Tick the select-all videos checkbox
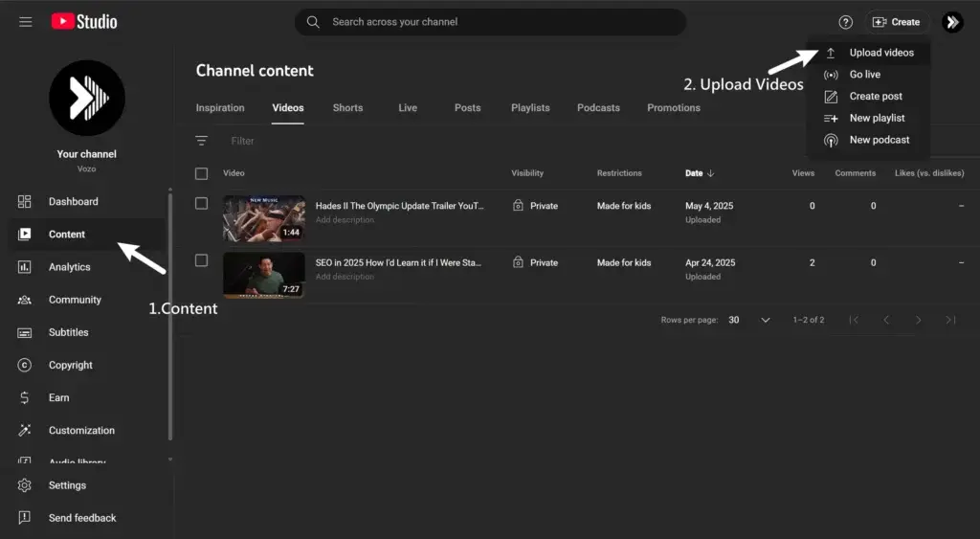The width and height of the screenshot is (980, 539). tap(201, 173)
